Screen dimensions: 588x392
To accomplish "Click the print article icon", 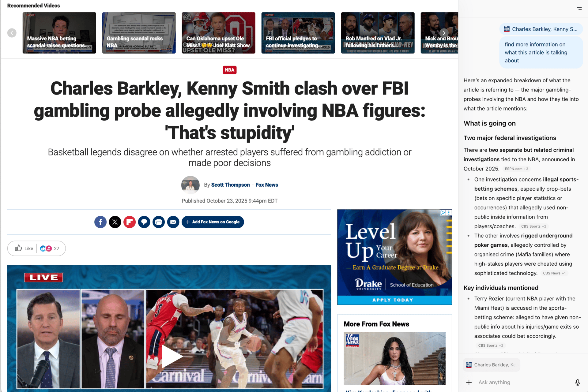I will click(159, 222).
